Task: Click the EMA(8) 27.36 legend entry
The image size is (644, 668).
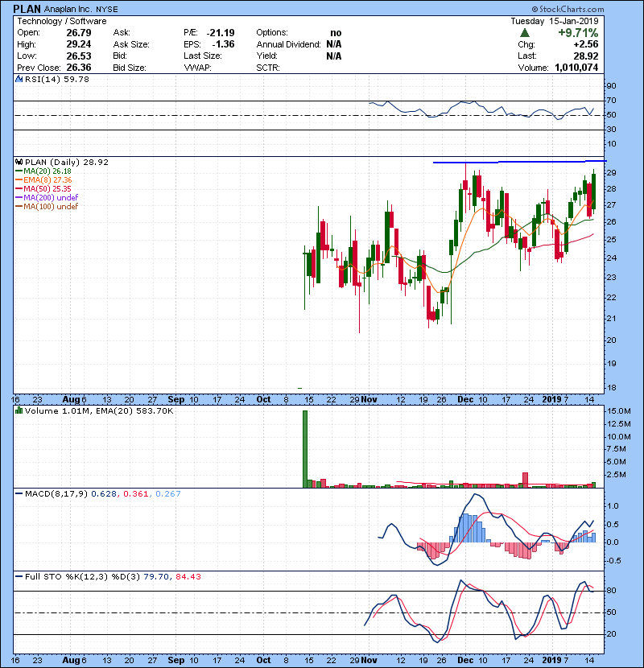Action: [x=47, y=179]
